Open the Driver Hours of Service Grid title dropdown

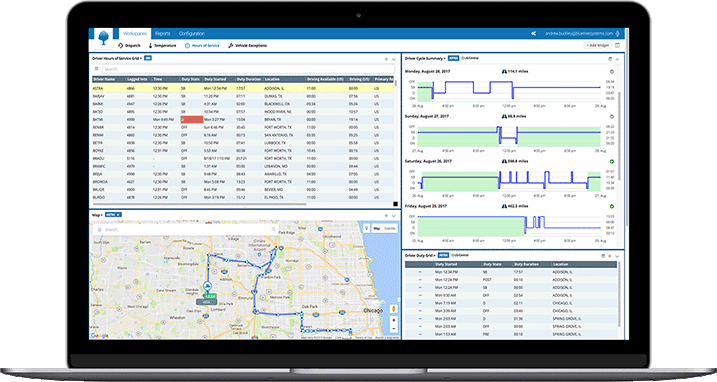coord(117,59)
